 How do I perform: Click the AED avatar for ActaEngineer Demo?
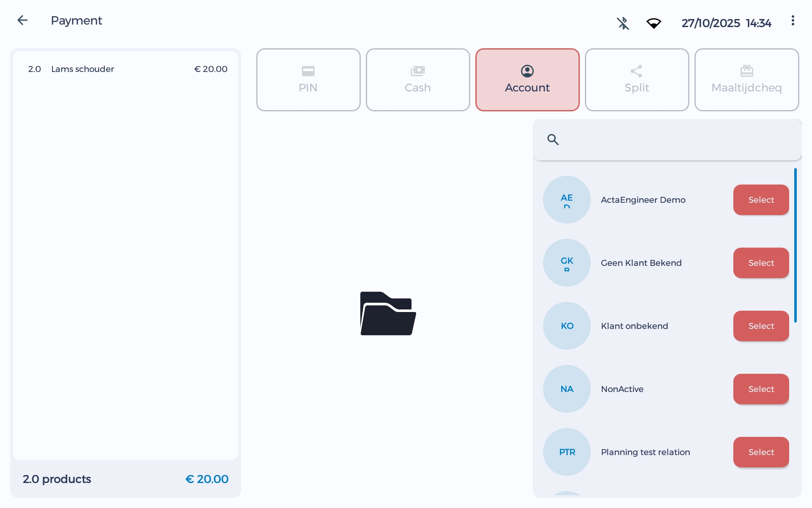tap(567, 200)
